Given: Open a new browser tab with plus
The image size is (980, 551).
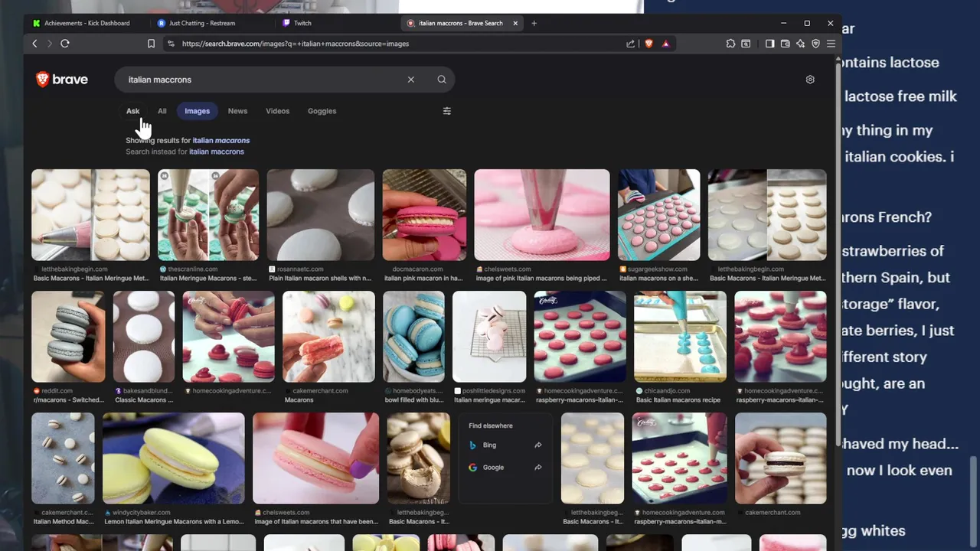Looking at the screenshot, I should tap(534, 23).
